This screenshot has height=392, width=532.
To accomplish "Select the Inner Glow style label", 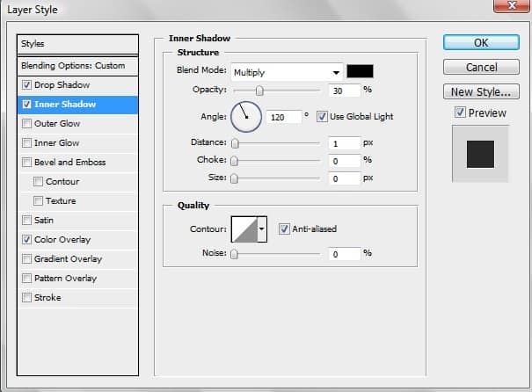I will (x=56, y=142).
